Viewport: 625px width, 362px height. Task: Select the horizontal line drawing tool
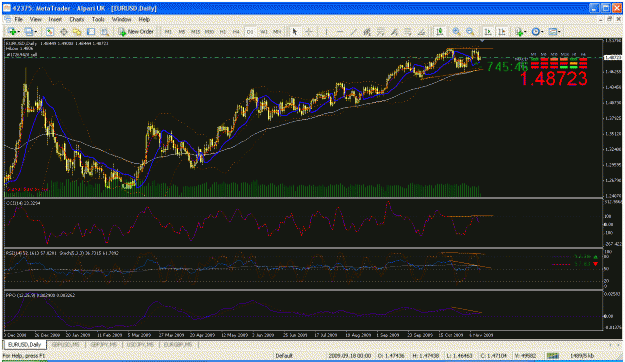[x=340, y=31]
